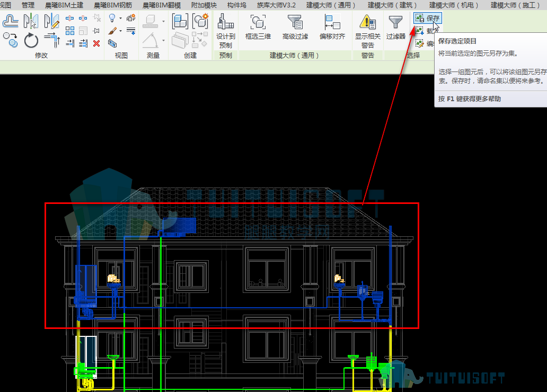
Task: Click the Linework tool icon
Action: click(131, 31)
